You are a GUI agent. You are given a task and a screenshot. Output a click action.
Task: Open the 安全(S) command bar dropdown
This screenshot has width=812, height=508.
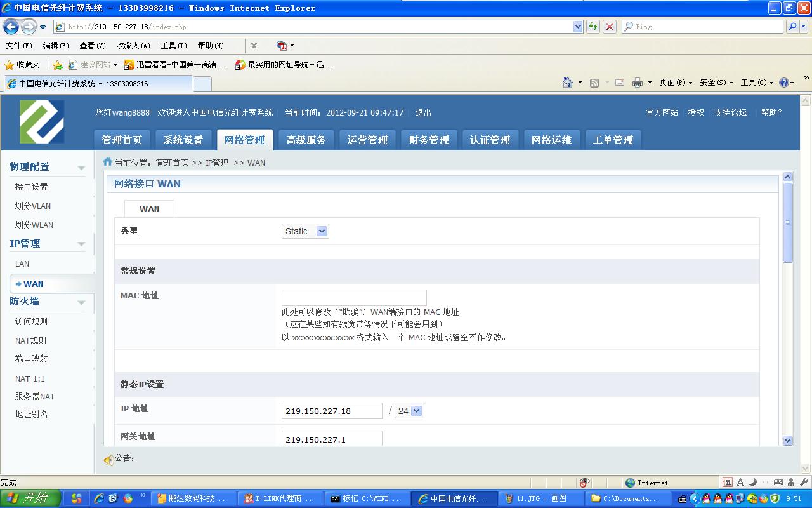(x=716, y=83)
